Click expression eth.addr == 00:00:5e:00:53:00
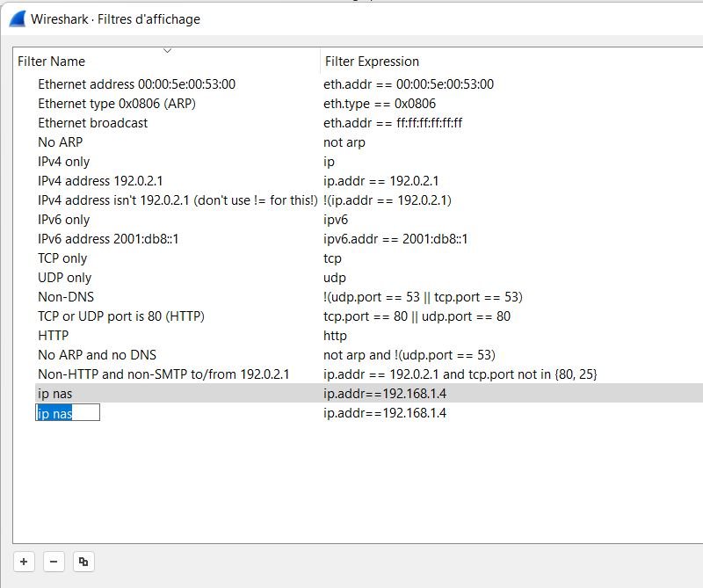 click(409, 83)
